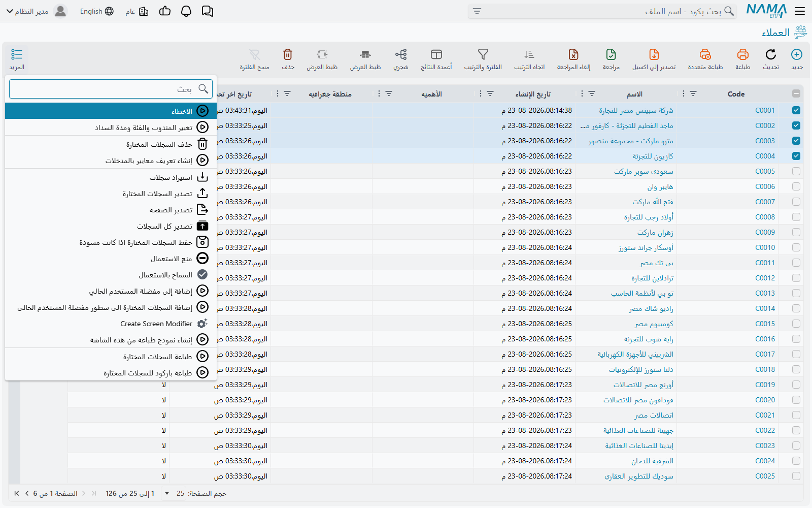Uncheck the row C0002 checkbox

(x=796, y=125)
